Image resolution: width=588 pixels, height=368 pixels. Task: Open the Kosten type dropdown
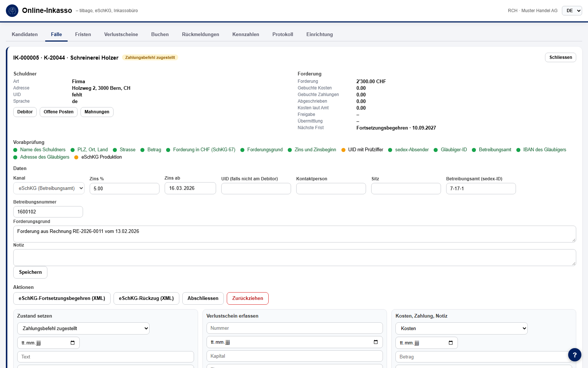pos(462,328)
